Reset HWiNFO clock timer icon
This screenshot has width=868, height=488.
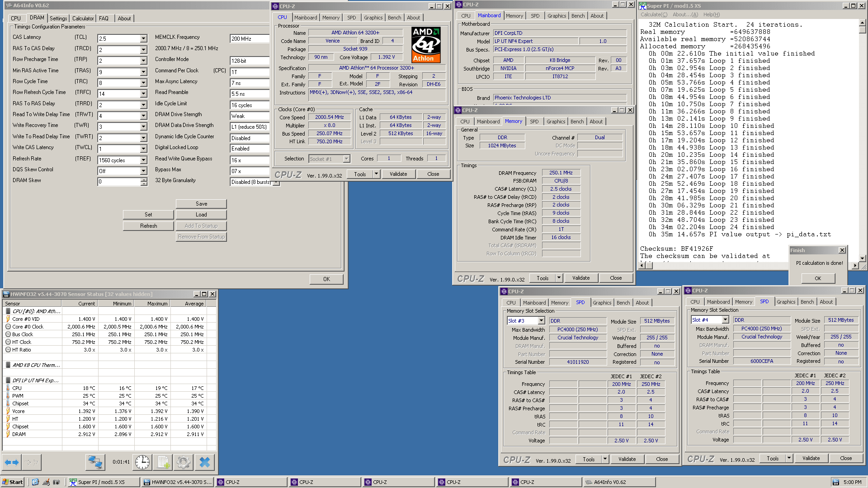[142, 462]
